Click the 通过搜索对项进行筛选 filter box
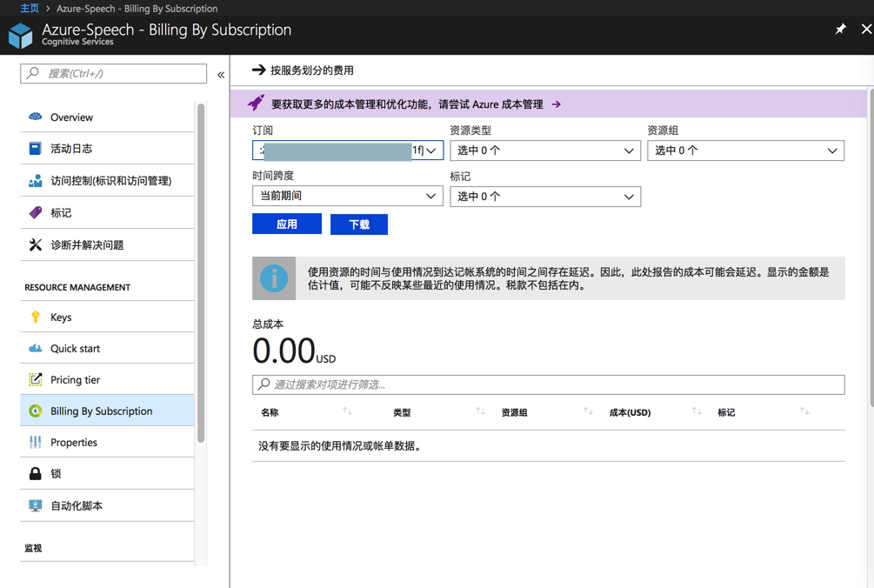Screen dimensions: 874x588 click(549, 384)
